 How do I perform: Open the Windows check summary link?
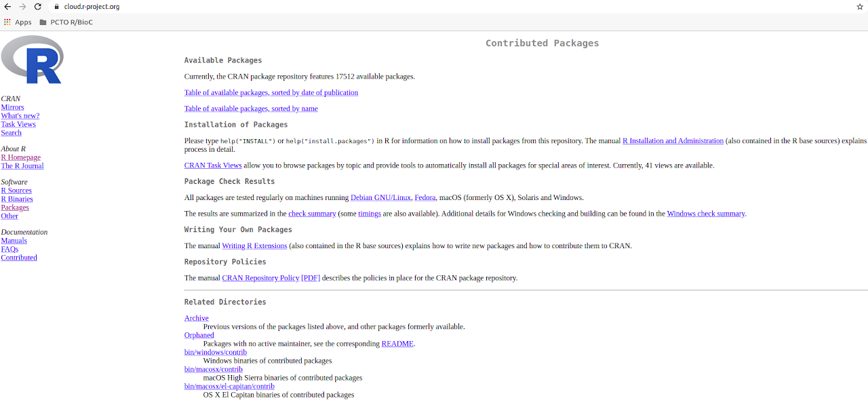tap(705, 214)
